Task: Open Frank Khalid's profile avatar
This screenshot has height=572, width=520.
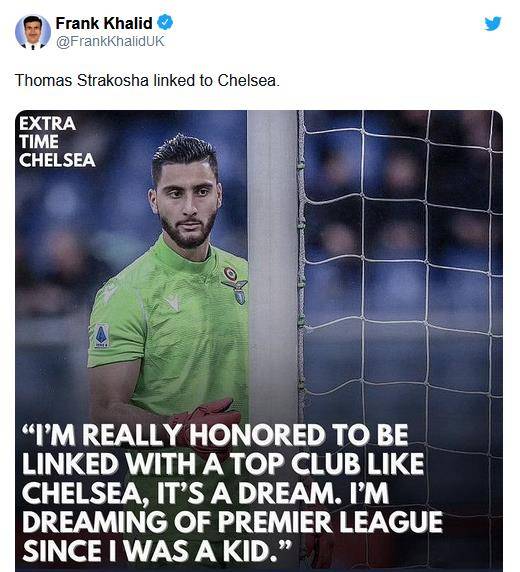Action: coord(33,32)
